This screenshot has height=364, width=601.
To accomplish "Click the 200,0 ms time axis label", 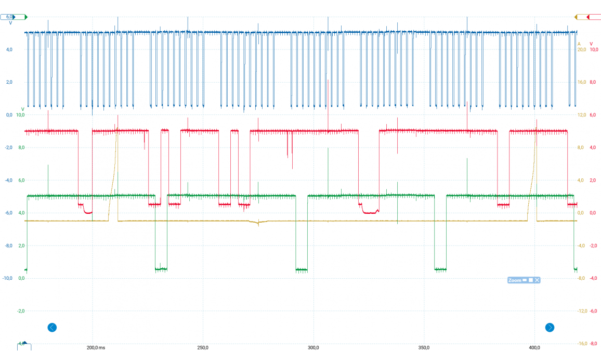I will point(96,348).
